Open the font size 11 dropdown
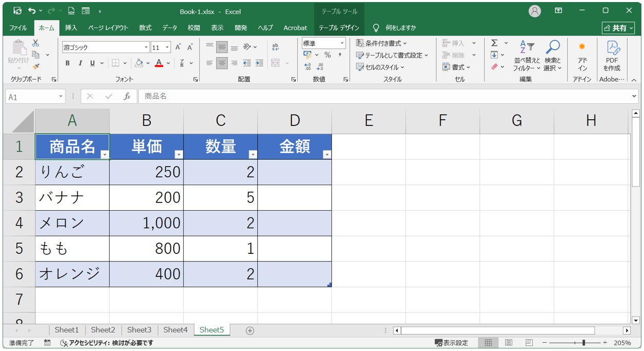Screen dimensions: 644x351 tap(168, 47)
